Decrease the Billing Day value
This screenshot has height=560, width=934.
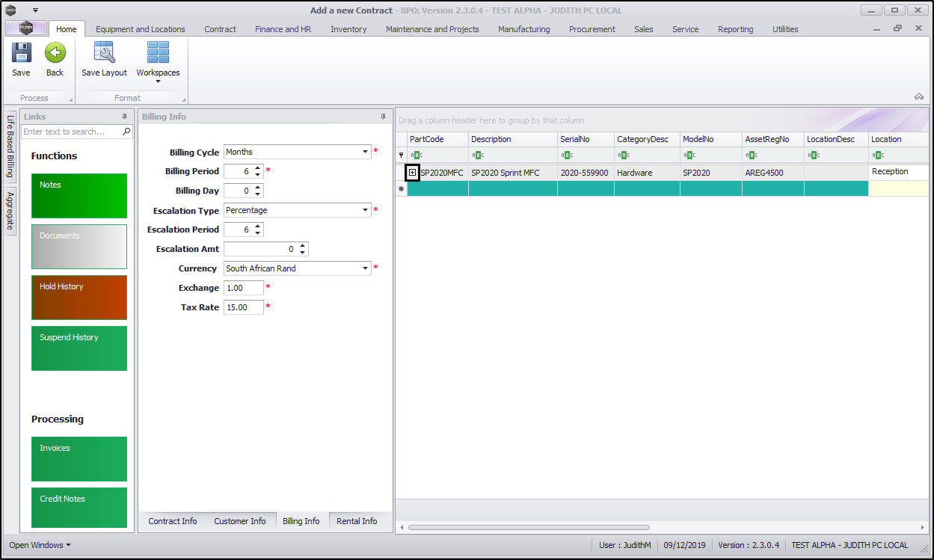[x=258, y=194]
